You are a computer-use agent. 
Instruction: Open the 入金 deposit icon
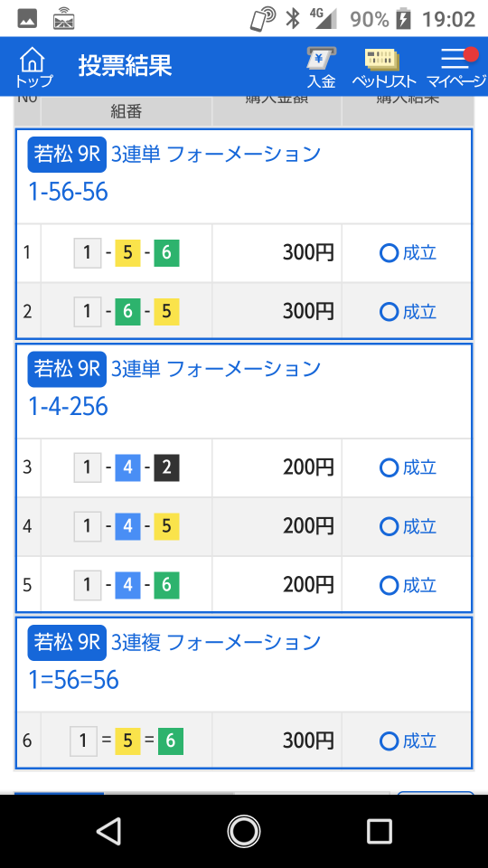(x=322, y=68)
